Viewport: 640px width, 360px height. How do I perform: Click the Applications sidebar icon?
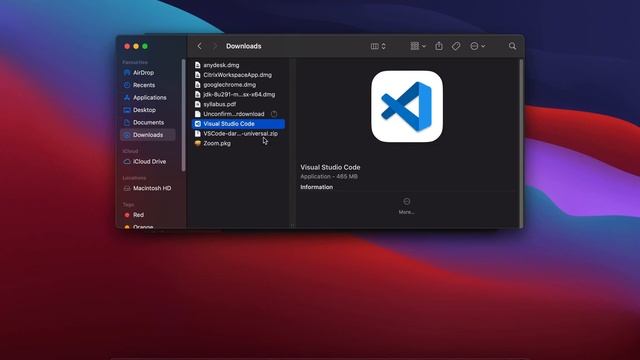pyautogui.click(x=127, y=98)
